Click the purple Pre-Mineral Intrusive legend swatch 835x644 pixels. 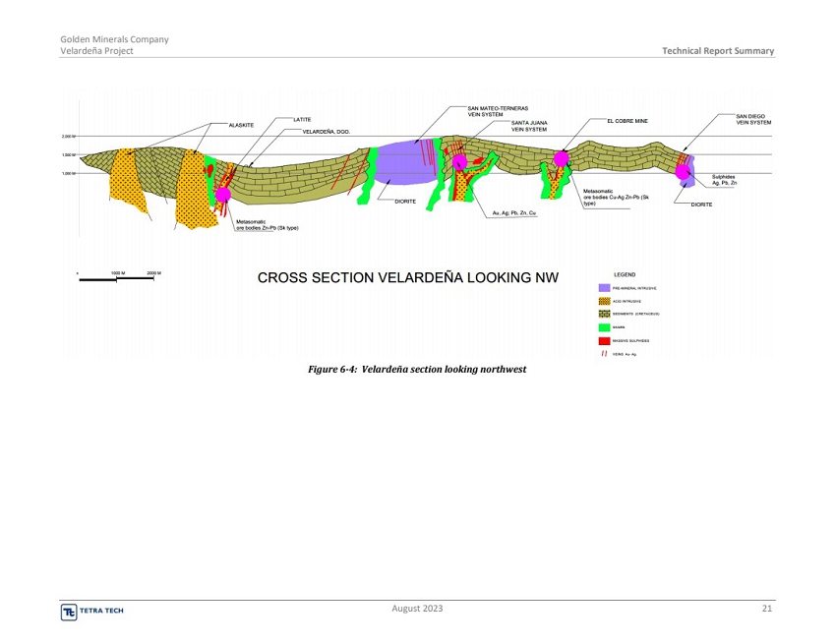point(604,288)
